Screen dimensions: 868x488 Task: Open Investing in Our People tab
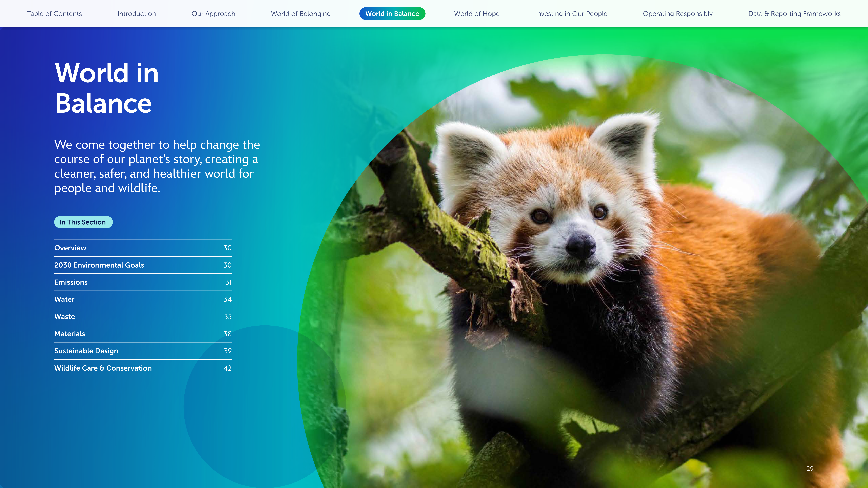tap(571, 14)
